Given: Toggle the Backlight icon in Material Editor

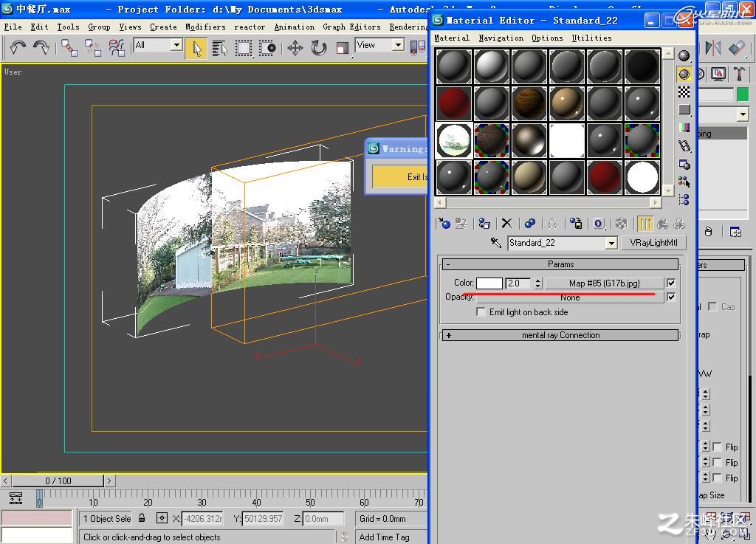Looking at the screenshot, I should click(684, 74).
